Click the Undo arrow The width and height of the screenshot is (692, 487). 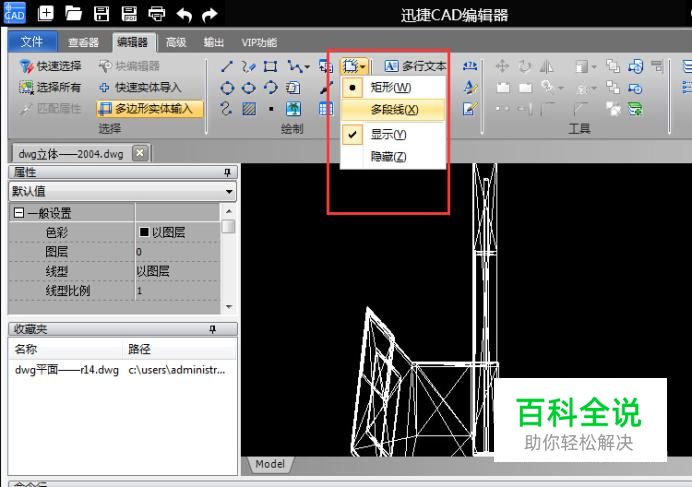[x=184, y=15]
